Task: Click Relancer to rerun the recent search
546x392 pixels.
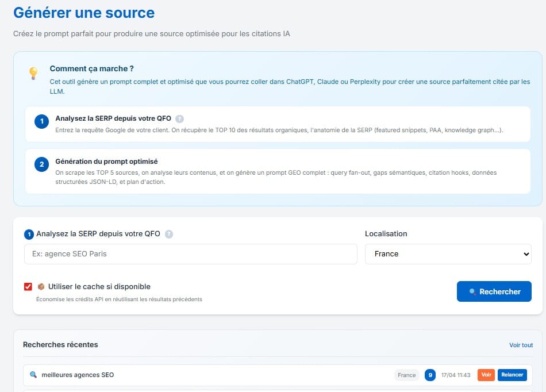Action: pos(512,375)
